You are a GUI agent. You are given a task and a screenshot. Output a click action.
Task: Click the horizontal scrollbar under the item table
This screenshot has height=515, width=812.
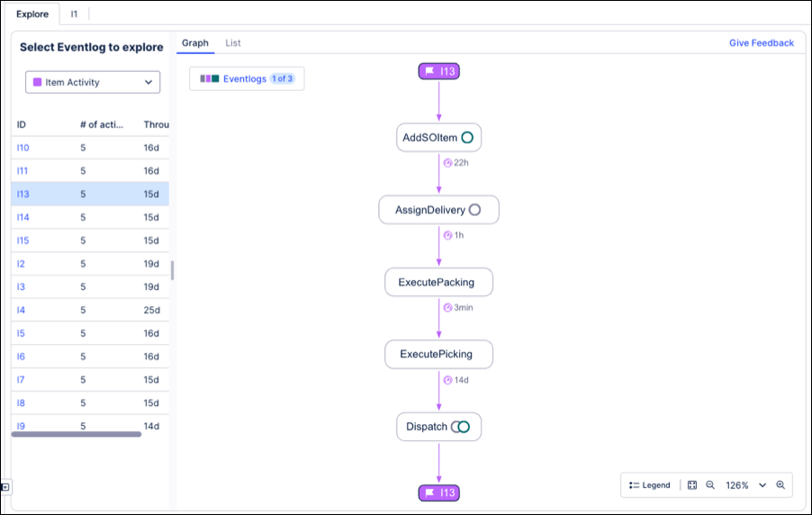coord(77,434)
